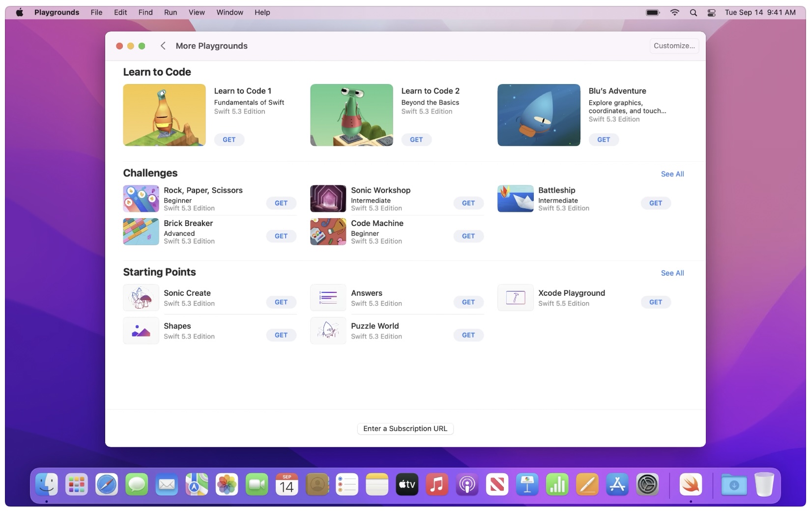Click the Rock, Paper, Scissors icon
This screenshot has height=513, width=812.
pyautogui.click(x=141, y=199)
